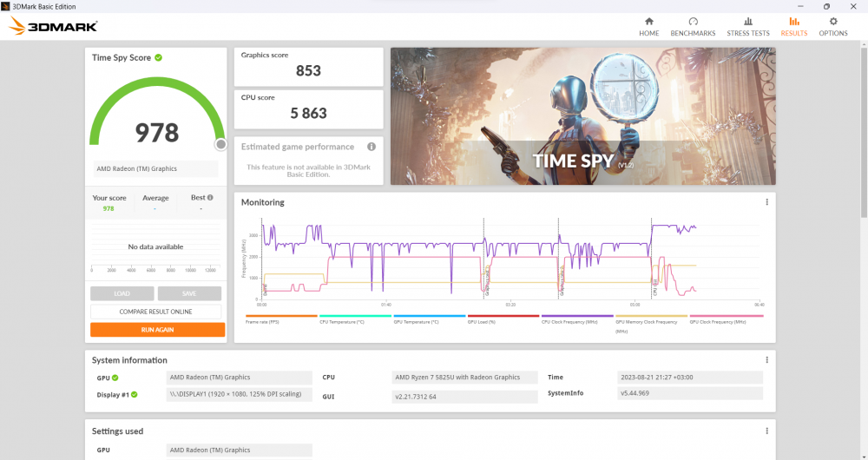Click the 3DMark Basic Edition title icon
Viewport: 868px width, 460px height.
[5, 7]
